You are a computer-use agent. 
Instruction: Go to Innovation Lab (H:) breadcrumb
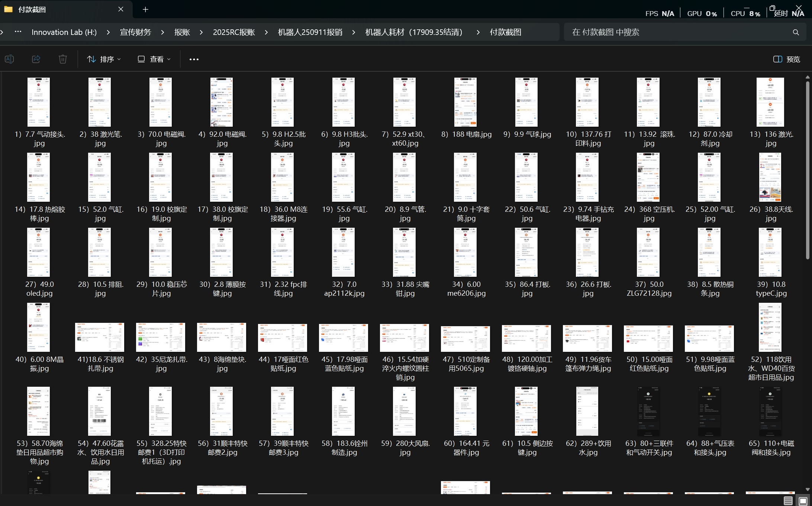point(64,32)
